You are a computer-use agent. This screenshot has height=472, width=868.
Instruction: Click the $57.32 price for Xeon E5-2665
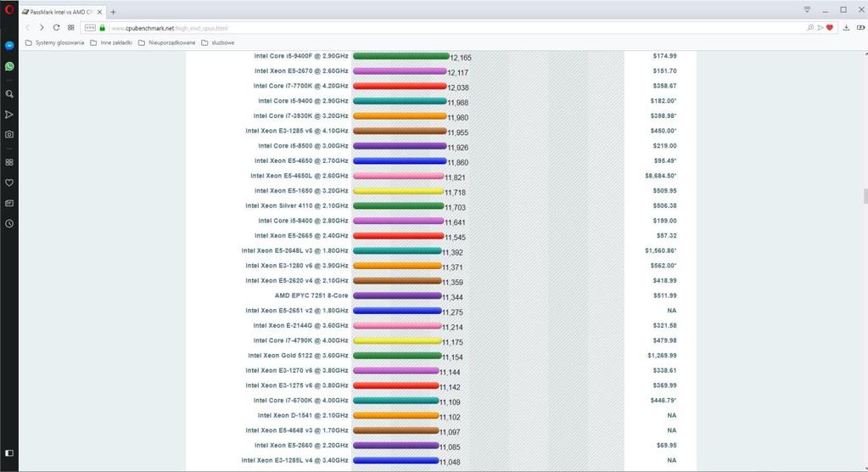667,235
